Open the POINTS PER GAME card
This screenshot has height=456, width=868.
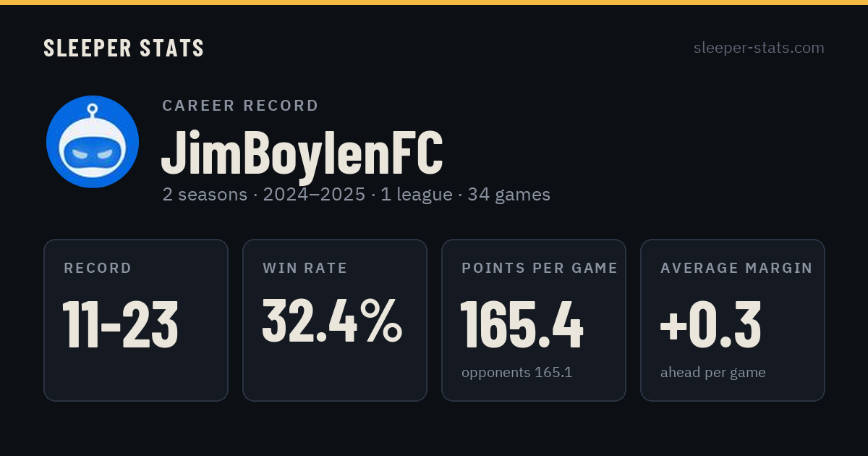pos(534,320)
